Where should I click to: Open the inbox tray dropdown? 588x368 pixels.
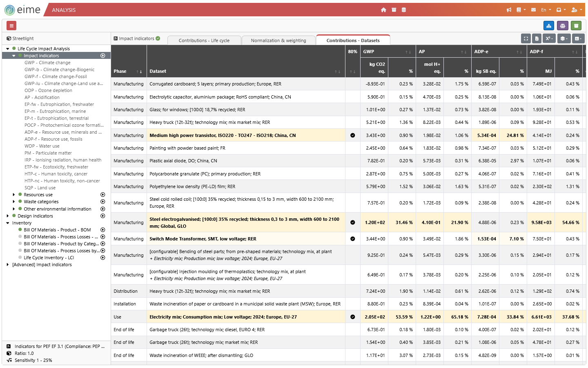coord(561,10)
